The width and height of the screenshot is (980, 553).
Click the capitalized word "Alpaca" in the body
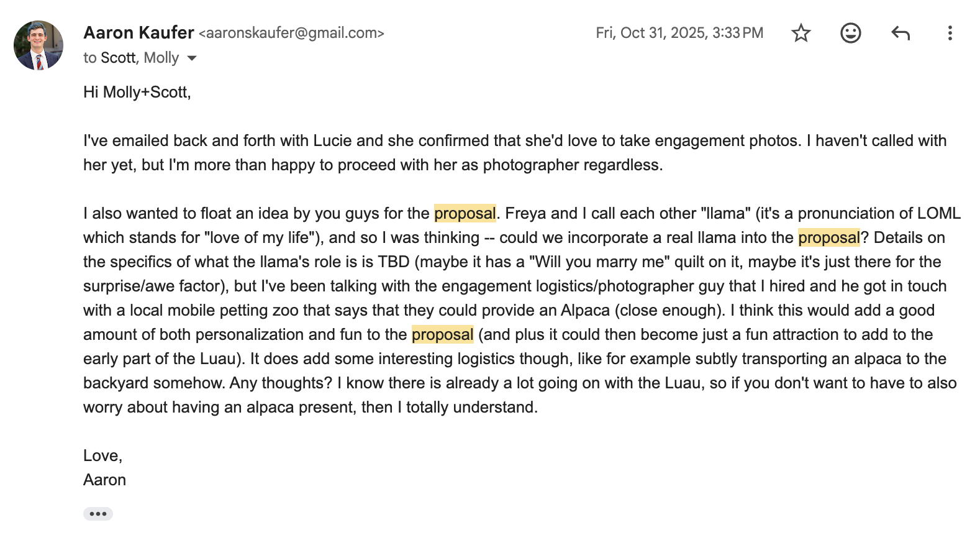[585, 310]
